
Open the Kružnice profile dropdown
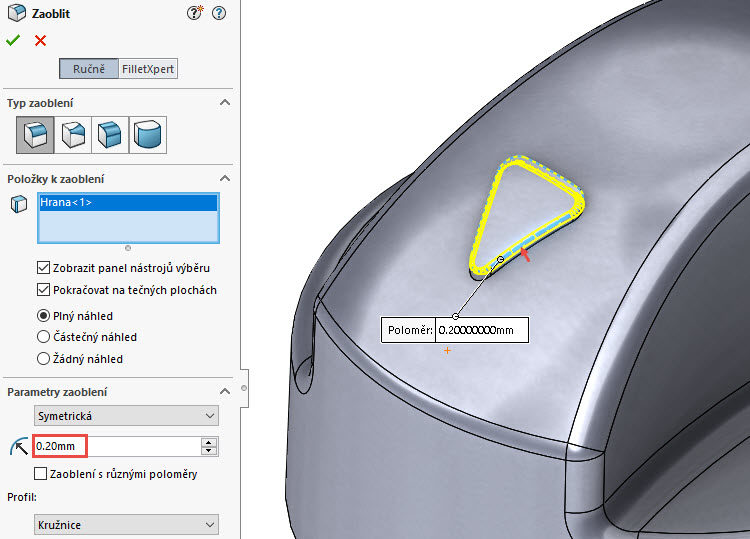(x=126, y=525)
